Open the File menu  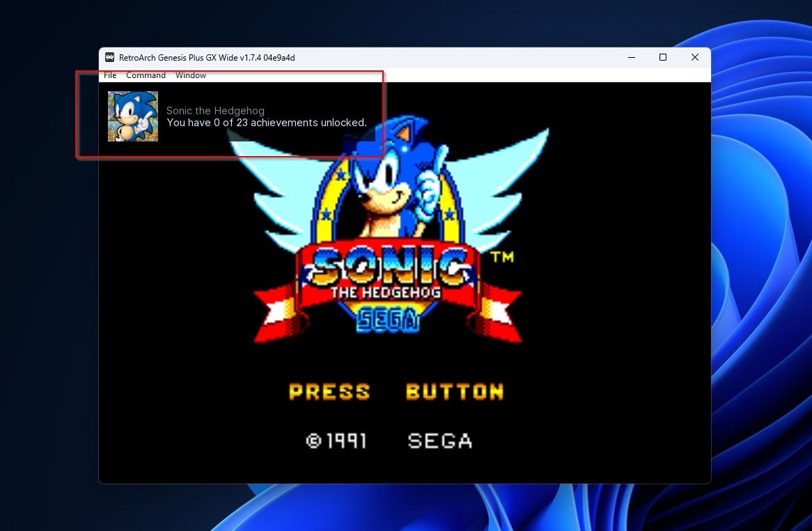click(x=109, y=75)
